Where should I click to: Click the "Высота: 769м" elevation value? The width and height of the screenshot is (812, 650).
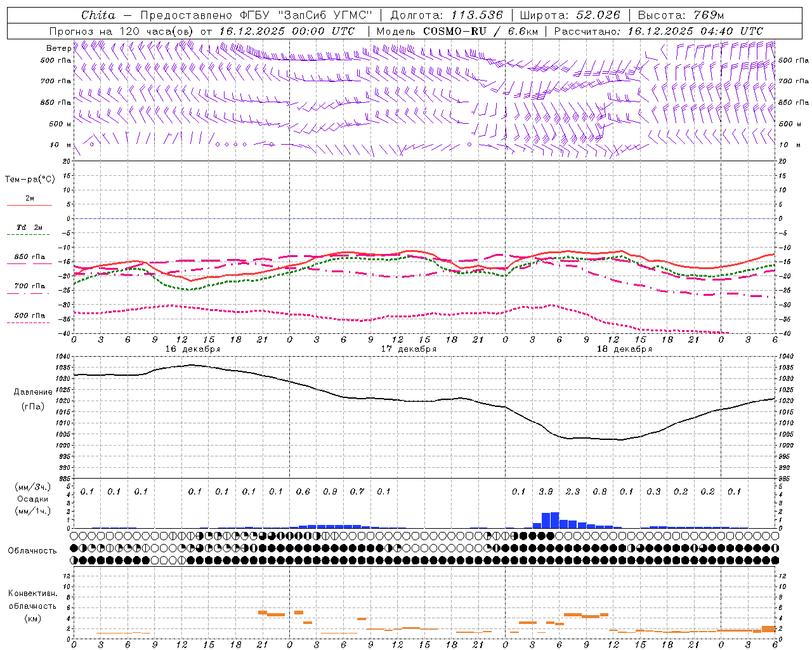pos(681,15)
